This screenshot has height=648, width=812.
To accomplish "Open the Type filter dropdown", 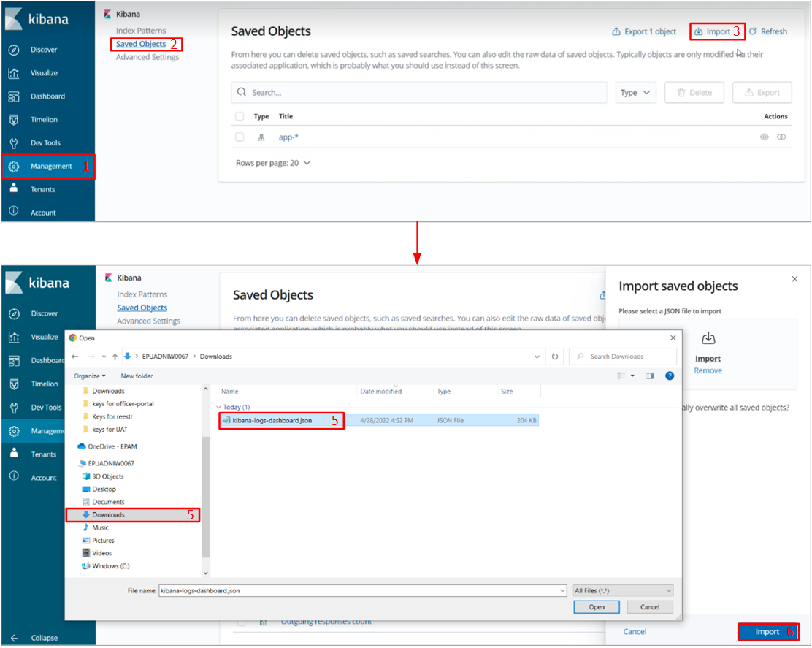I will (x=635, y=93).
